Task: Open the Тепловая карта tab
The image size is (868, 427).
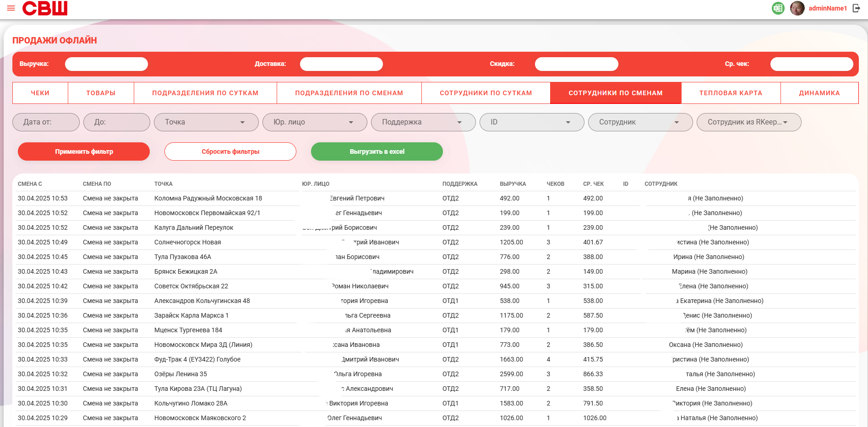Action: pos(731,93)
